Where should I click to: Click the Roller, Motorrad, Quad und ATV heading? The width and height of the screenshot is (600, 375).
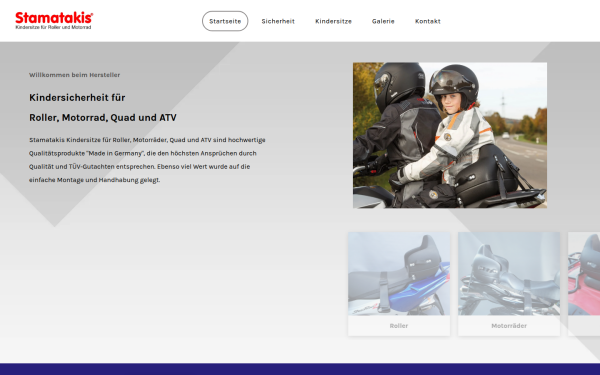(x=103, y=117)
